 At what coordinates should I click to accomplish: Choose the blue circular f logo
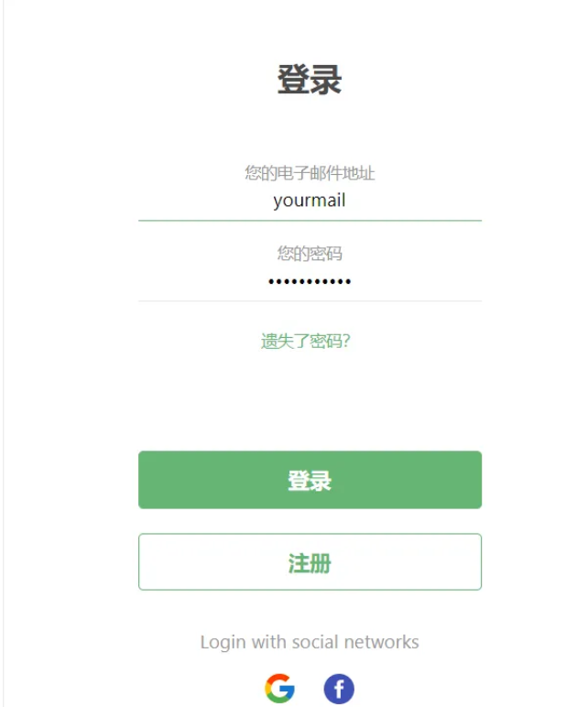click(339, 689)
